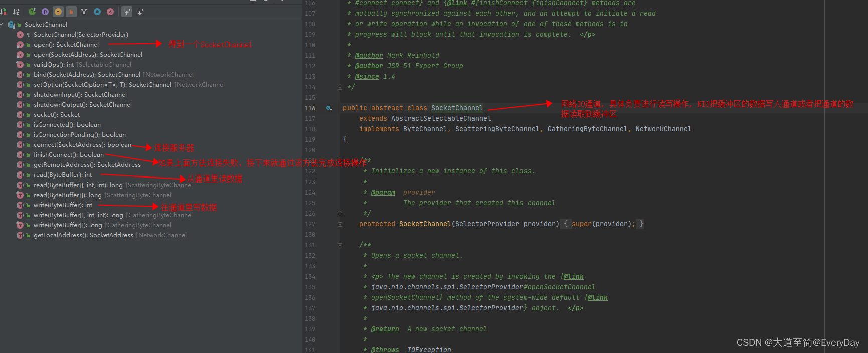The image size is (868, 353).
Task: Select isConnected(): boolean method
Action: [x=67, y=124]
